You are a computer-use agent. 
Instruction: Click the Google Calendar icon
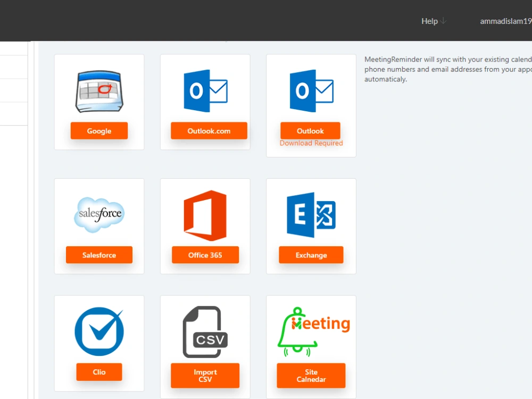coord(99,92)
